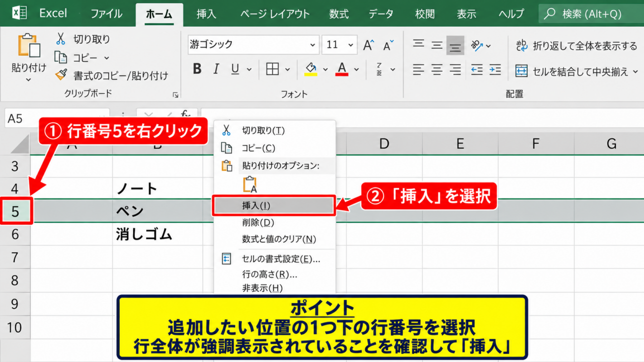Viewport: 644px width, 362px height.
Task: Click the red font color A
Action: 343,69
